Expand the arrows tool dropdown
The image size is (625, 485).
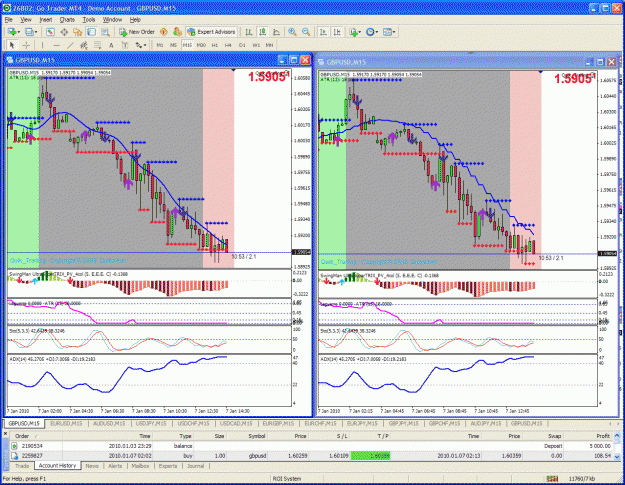tap(145, 45)
